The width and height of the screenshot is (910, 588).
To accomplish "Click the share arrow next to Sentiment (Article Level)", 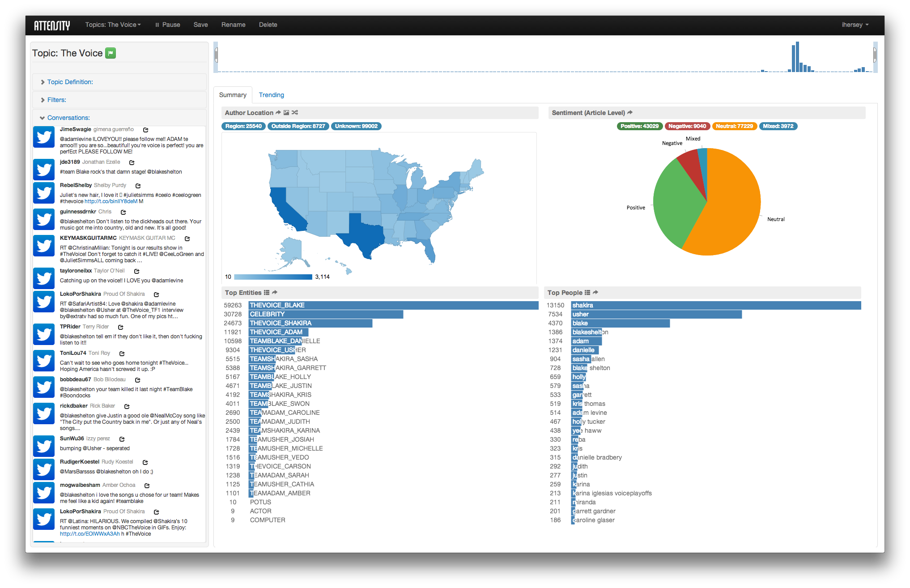I will click(x=630, y=113).
